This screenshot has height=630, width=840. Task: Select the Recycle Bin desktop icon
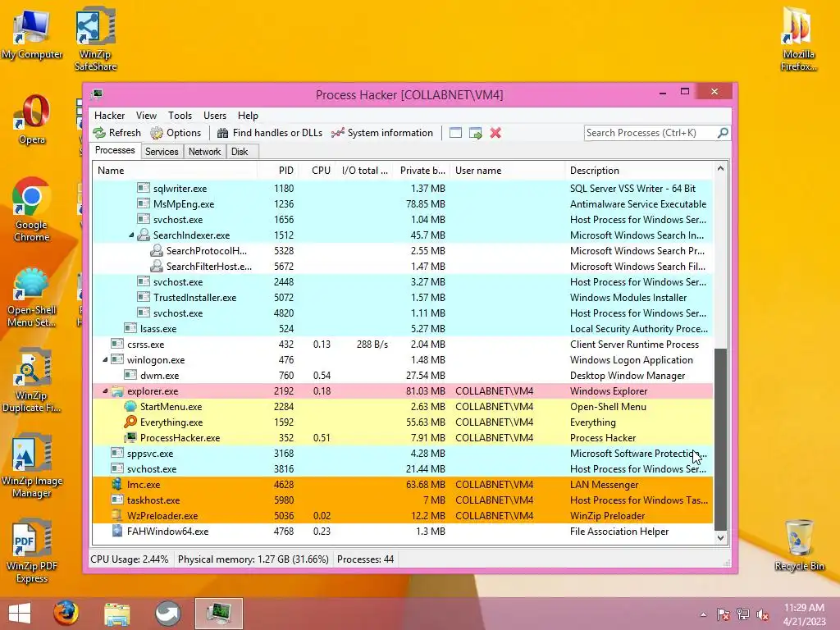(799, 545)
